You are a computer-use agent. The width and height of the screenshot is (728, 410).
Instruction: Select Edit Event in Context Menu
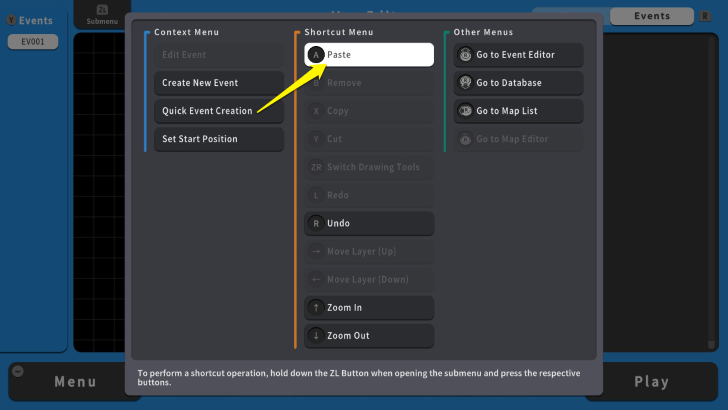(219, 55)
